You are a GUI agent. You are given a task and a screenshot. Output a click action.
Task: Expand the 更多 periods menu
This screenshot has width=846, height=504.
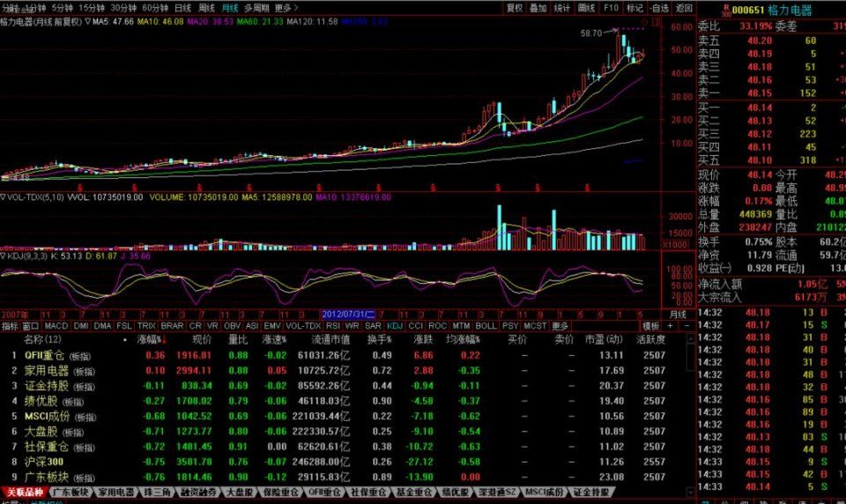click(283, 8)
